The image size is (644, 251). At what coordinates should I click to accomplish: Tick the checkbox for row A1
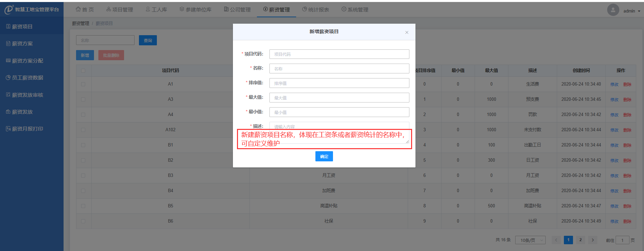click(x=83, y=84)
